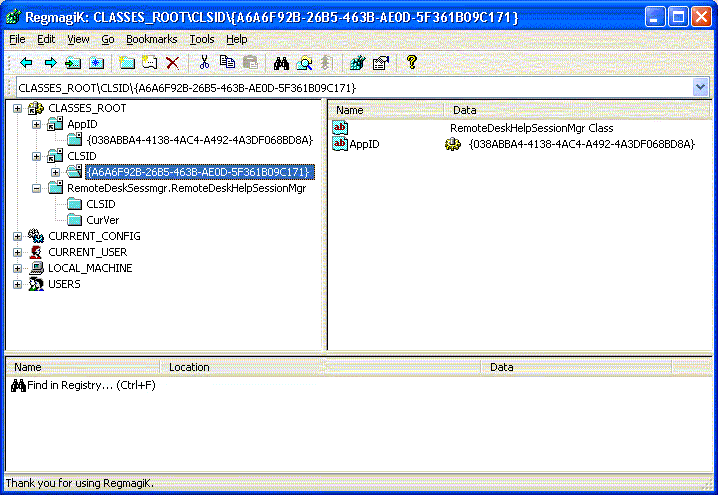Select the CLSID key under CLASSES_ROOT
Screen dimensions: 718x495
[82, 156]
